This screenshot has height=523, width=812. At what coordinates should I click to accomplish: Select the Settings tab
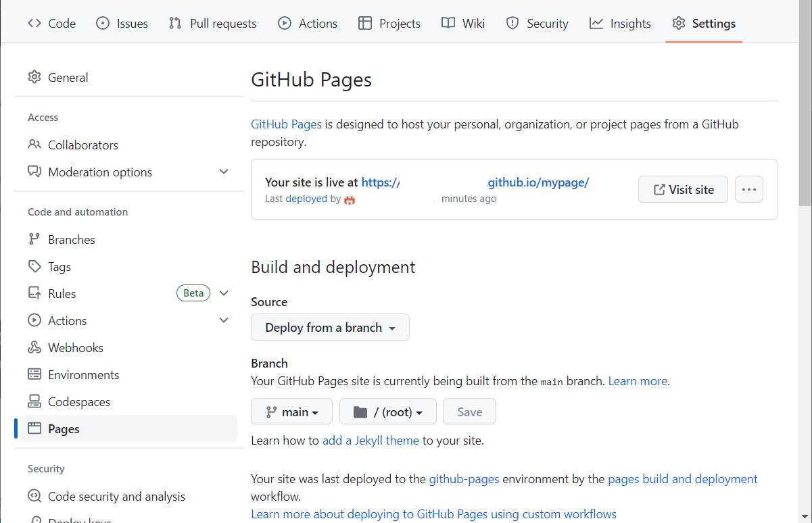click(704, 23)
